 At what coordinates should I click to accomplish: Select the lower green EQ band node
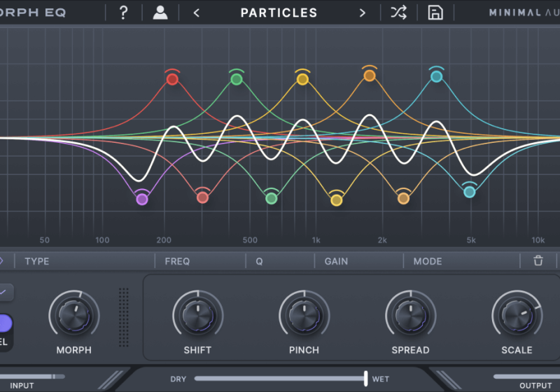272,198
